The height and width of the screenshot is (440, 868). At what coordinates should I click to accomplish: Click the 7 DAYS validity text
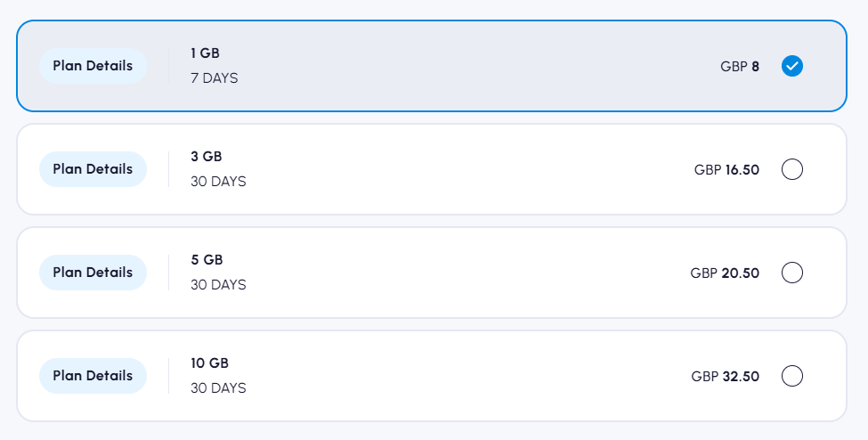pyautogui.click(x=215, y=78)
